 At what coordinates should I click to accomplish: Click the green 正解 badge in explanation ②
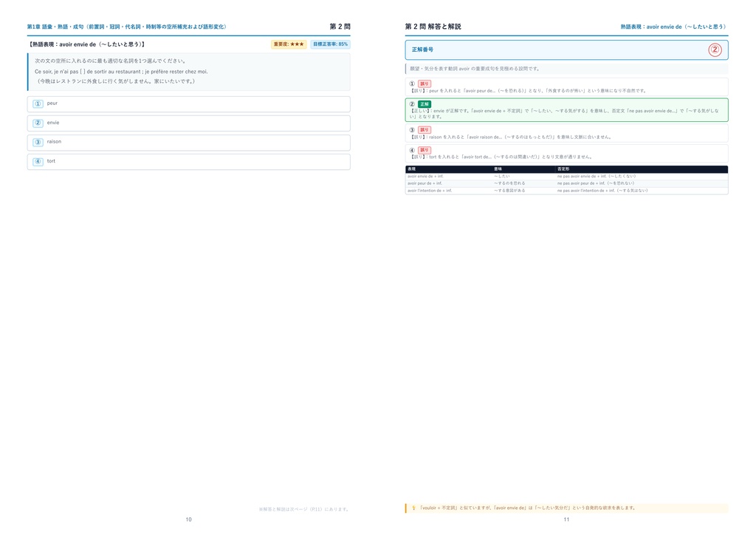pos(425,104)
